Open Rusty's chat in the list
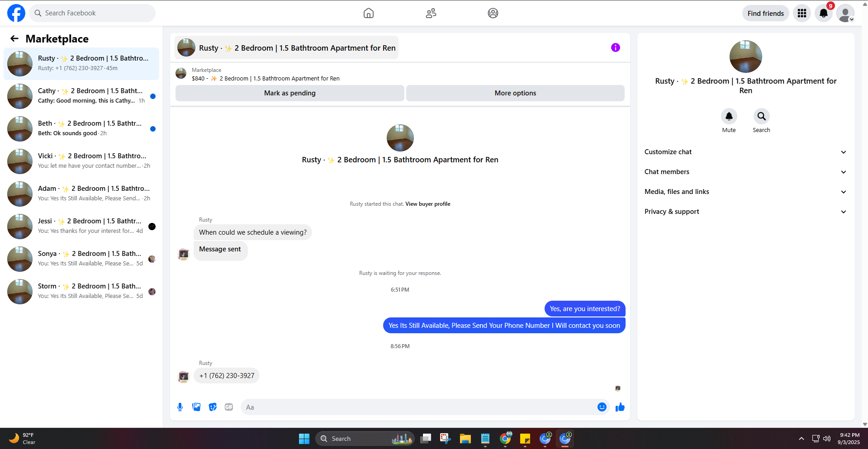868x449 pixels. [x=81, y=64]
